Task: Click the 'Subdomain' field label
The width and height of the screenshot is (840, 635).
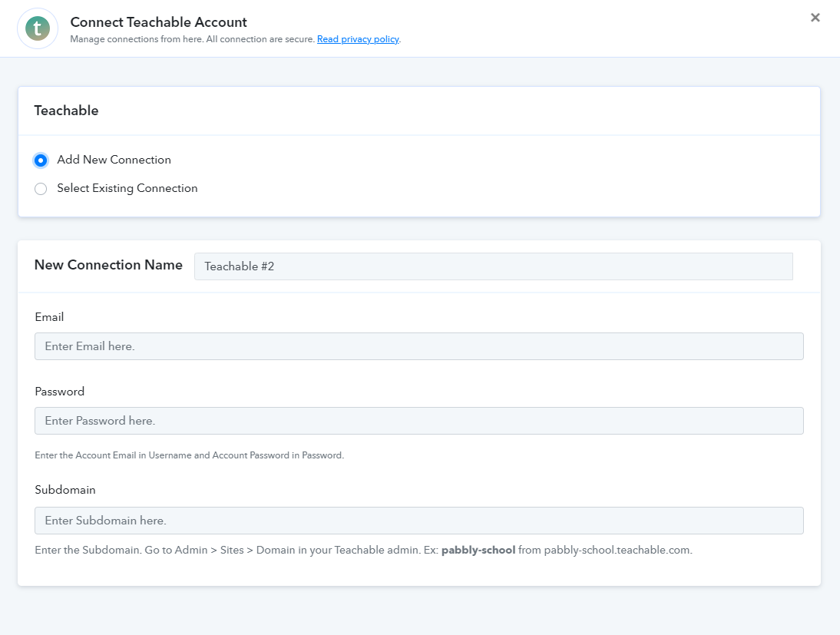Action: (x=65, y=490)
